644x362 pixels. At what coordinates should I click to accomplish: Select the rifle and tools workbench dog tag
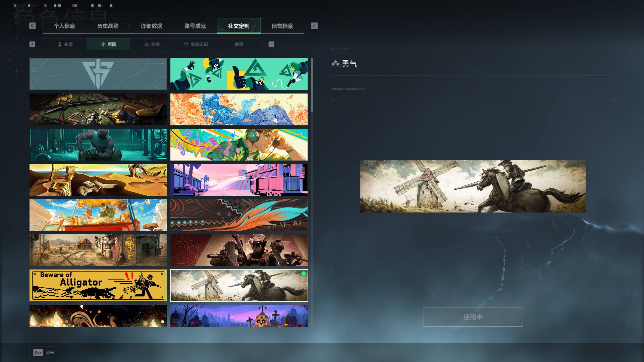point(98,110)
